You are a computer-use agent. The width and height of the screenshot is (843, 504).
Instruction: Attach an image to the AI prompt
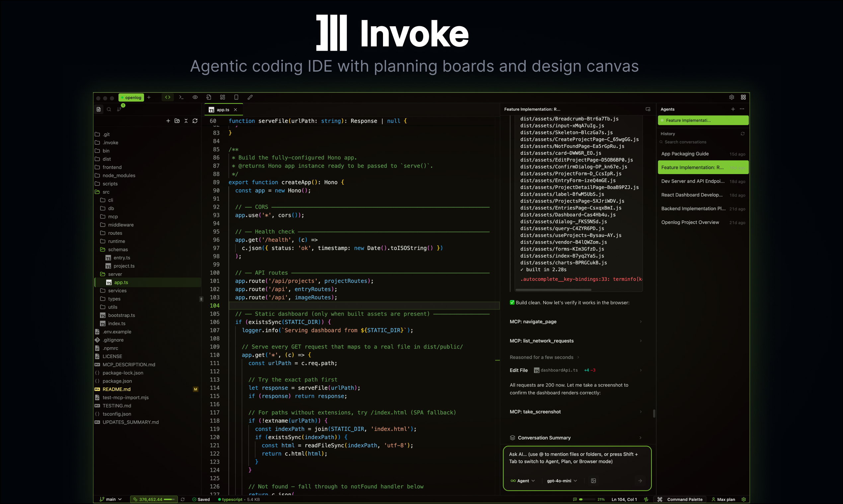593,480
